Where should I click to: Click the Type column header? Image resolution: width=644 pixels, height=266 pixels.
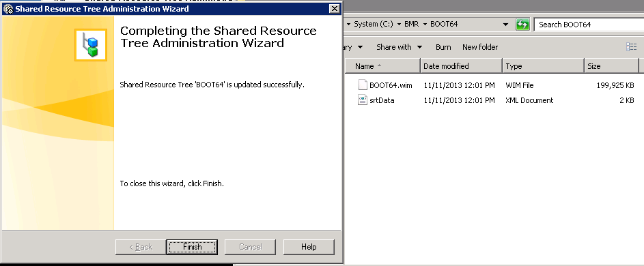click(543, 65)
